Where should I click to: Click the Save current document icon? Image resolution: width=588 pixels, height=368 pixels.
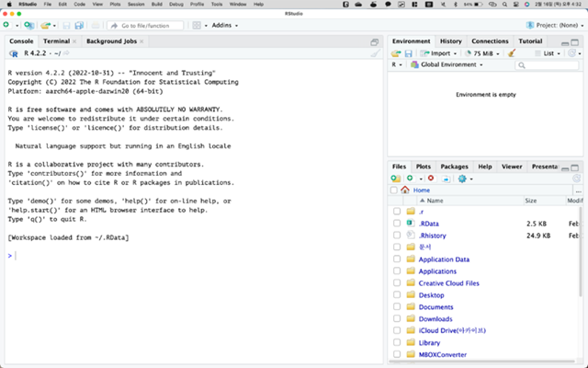coord(66,26)
